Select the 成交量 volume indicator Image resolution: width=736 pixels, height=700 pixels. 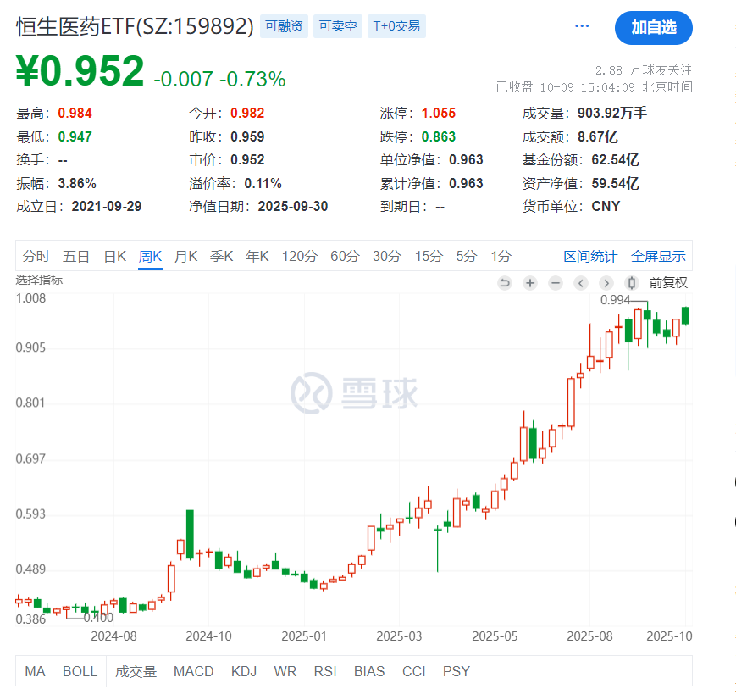(x=136, y=671)
